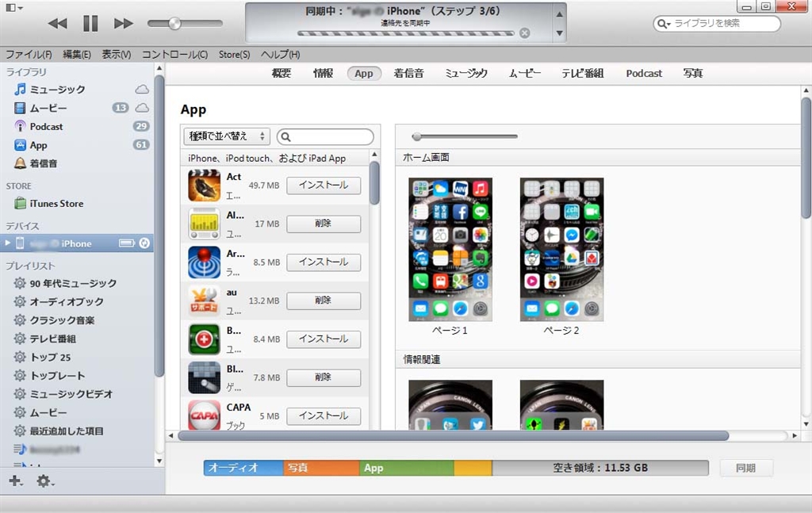Delete the au app (13.2 MB)
812x513 pixels.
tap(324, 301)
